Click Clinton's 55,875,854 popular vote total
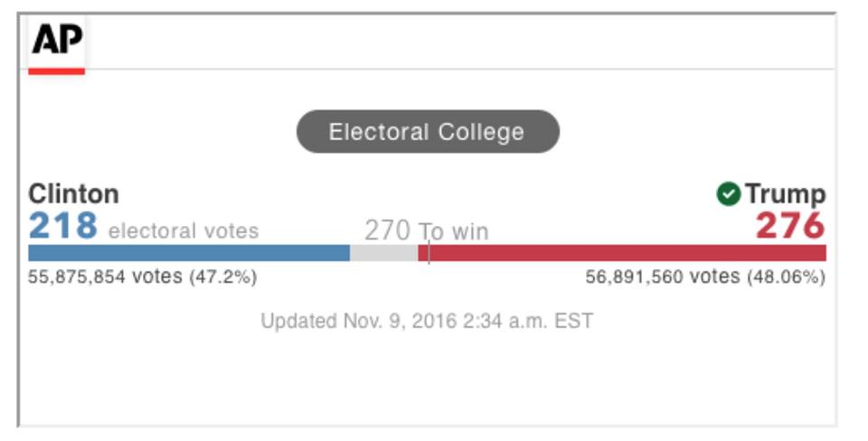The width and height of the screenshot is (868, 441). 105,277
